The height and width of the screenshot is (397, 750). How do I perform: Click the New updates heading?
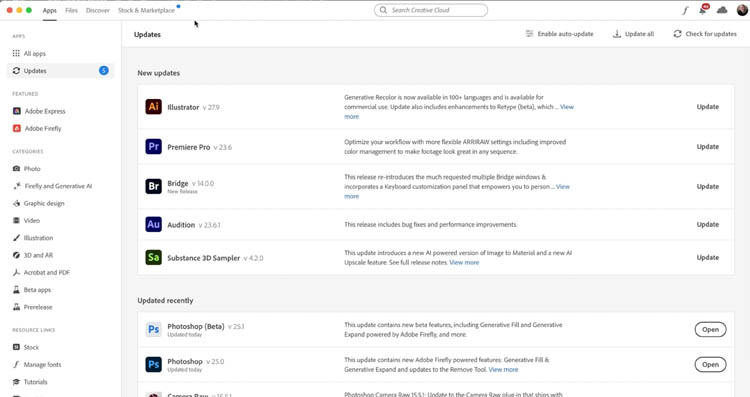[x=159, y=73]
